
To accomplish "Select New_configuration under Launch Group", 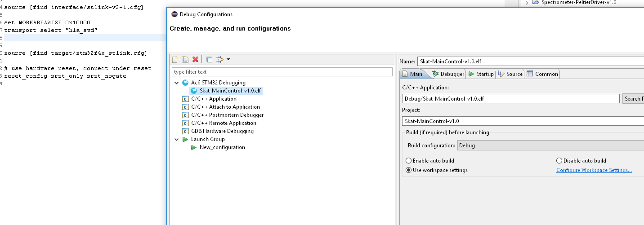I will [x=222, y=147].
